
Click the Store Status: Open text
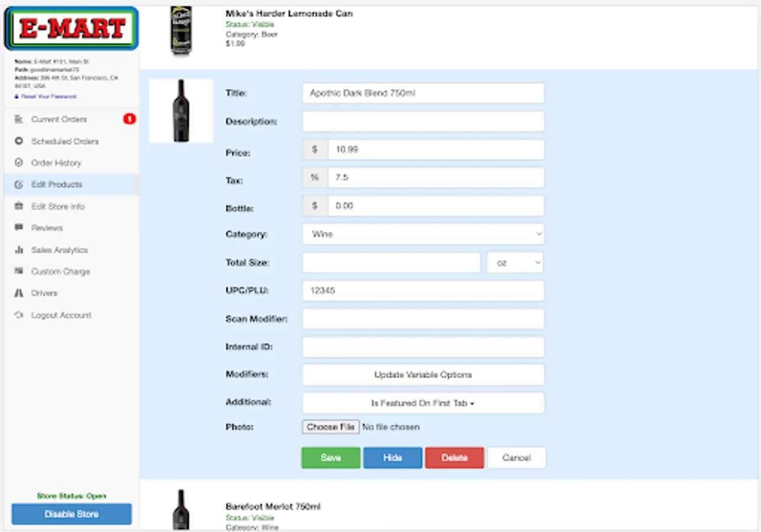(x=72, y=496)
